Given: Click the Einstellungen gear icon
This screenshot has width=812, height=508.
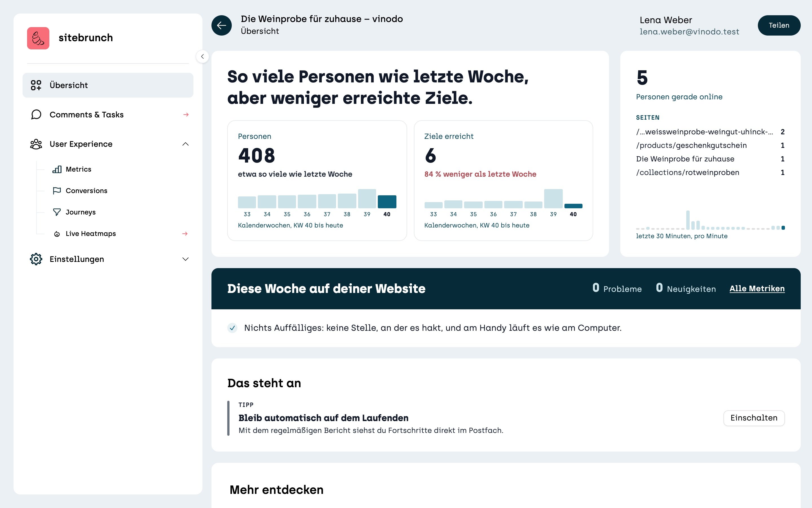Looking at the screenshot, I should click(36, 259).
